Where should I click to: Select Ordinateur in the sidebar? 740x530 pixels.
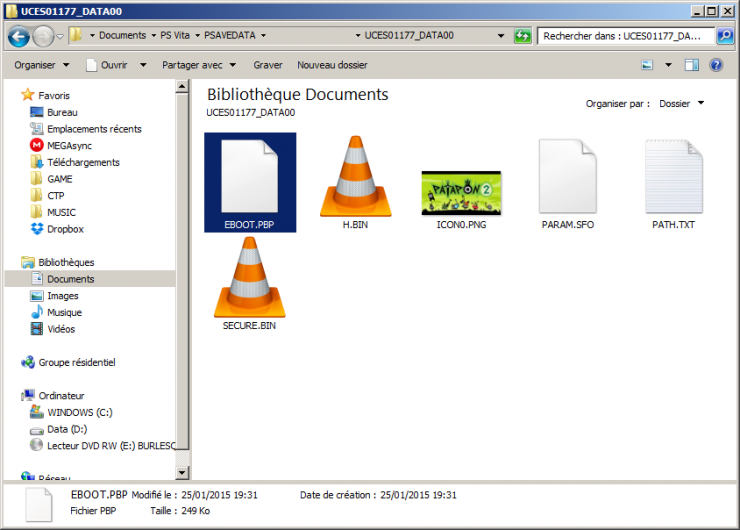[53, 395]
